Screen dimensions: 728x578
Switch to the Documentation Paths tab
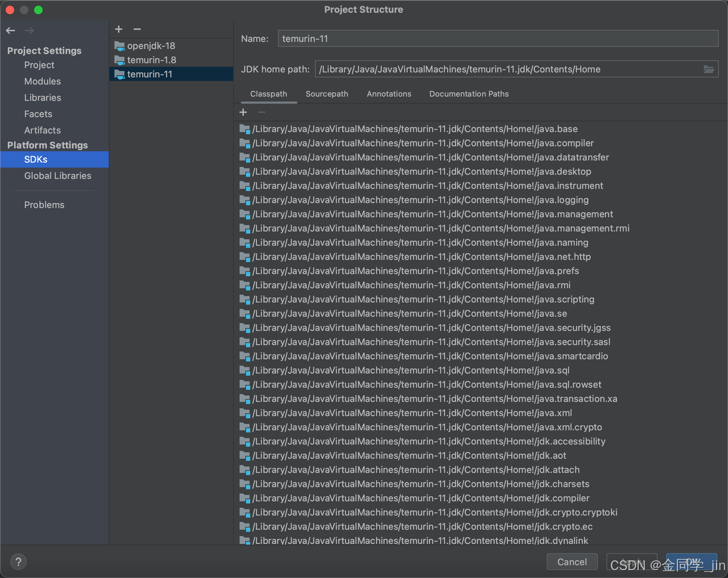469,94
